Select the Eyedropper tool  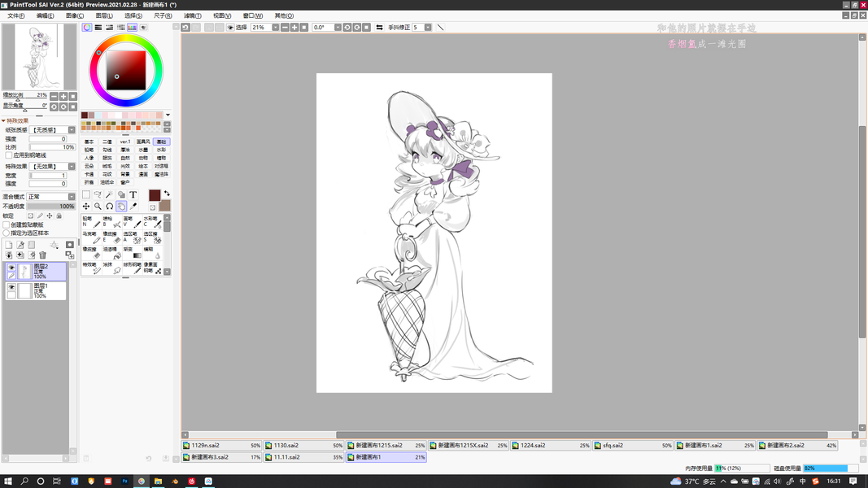point(133,207)
